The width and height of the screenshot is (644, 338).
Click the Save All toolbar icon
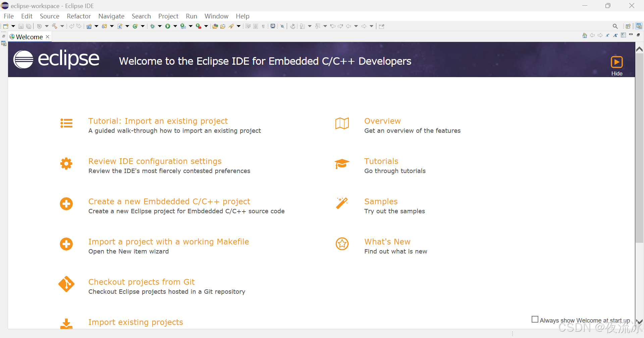(x=29, y=26)
